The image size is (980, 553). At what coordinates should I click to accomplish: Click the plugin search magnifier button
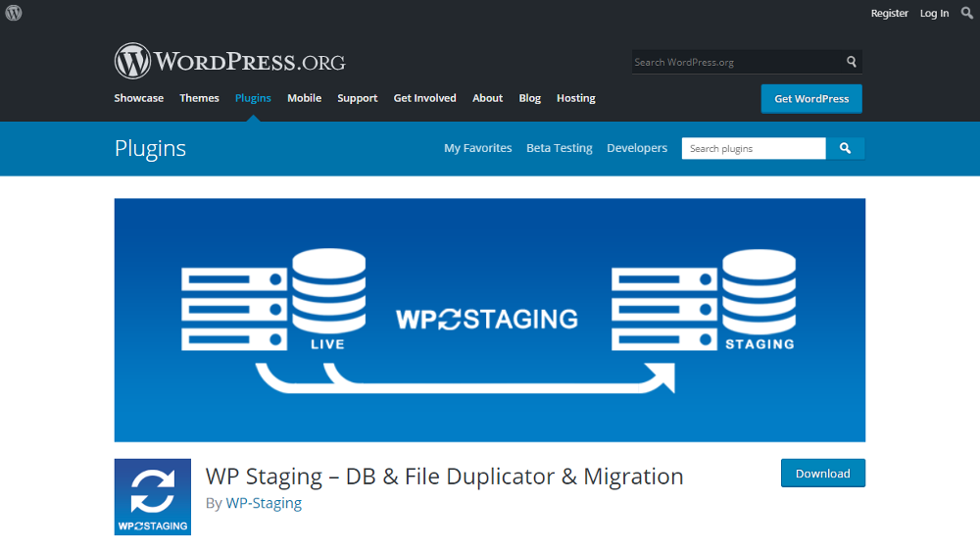coord(845,148)
